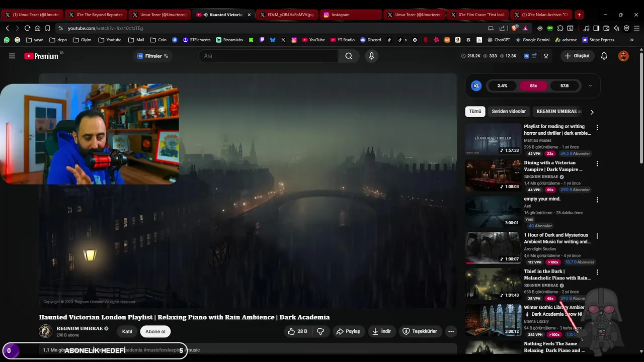Image resolution: width=644 pixels, height=362 pixels.
Task: Toggle the browser sidebar panel icon
Action: click(596, 28)
